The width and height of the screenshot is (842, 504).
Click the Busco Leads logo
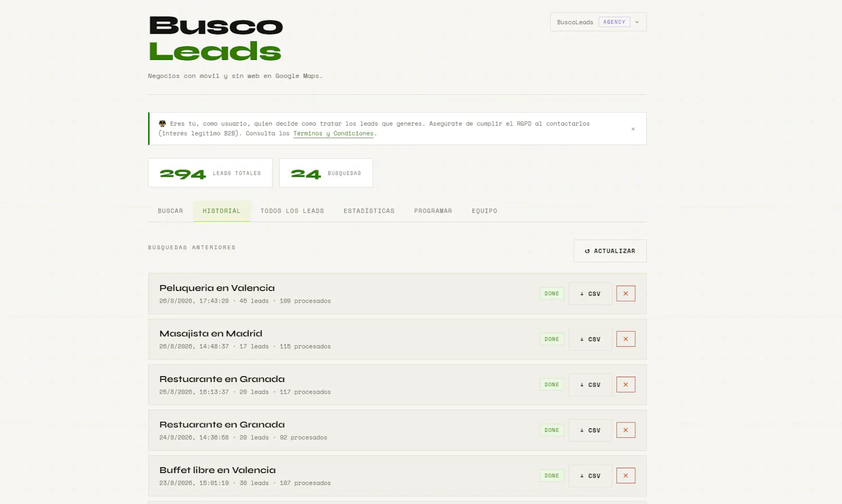pyautogui.click(x=216, y=38)
